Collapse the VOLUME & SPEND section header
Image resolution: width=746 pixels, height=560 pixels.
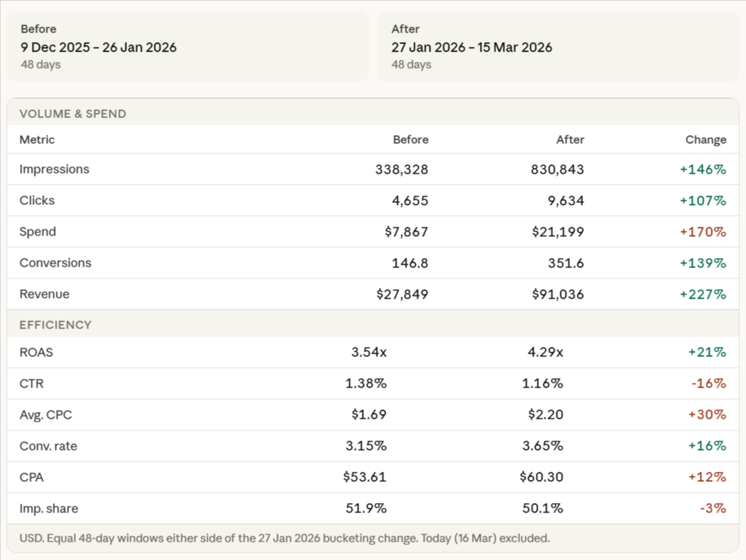73,114
